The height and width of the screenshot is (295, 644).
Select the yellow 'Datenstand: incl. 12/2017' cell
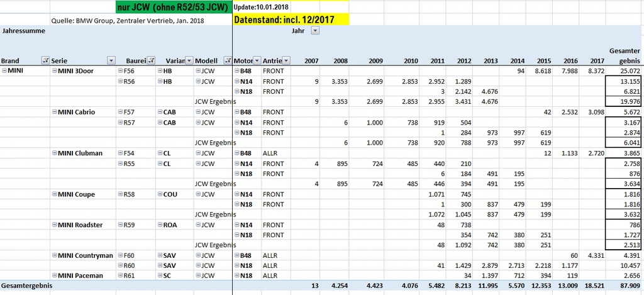point(291,19)
